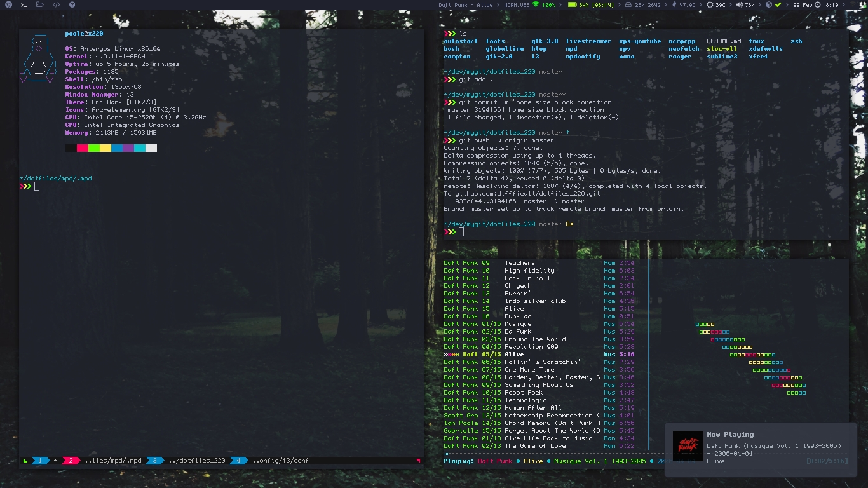Image resolution: width=868 pixels, height=488 pixels.
Task: Click the help question mark icon
Action: click(72, 4)
